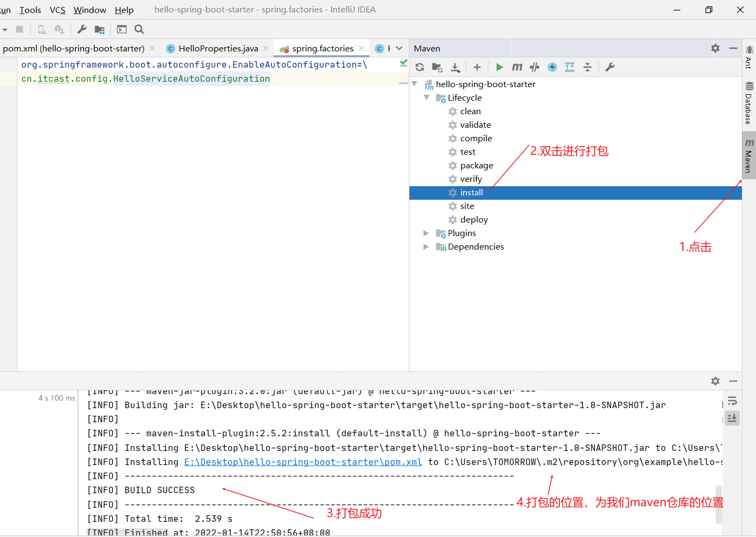Select the clean lifecycle goal
Image resolution: width=756 pixels, height=537 pixels.
pyautogui.click(x=471, y=111)
